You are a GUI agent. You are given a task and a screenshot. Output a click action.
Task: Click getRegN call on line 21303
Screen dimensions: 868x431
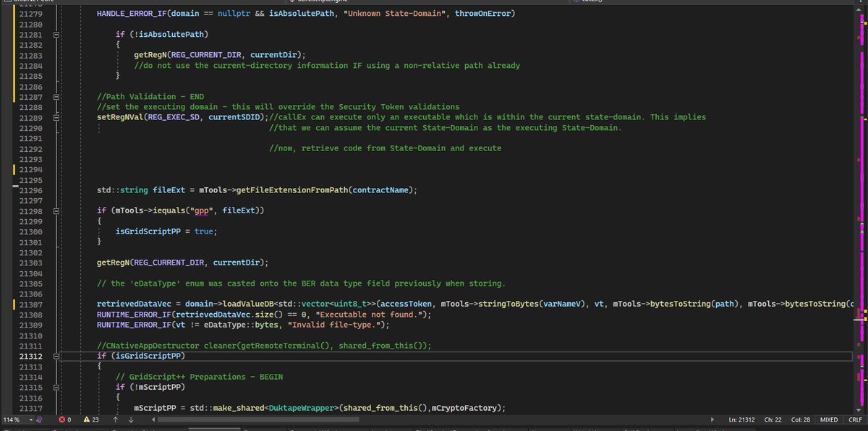pyautogui.click(x=114, y=263)
